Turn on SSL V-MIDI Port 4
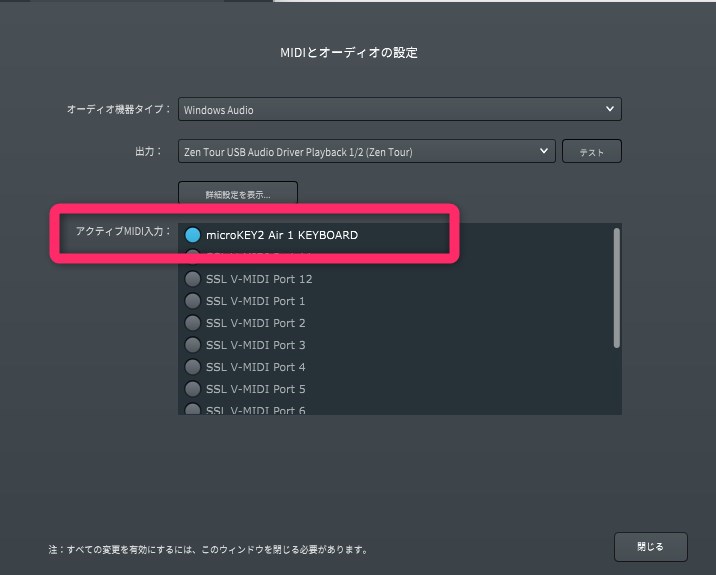The image size is (716, 575). coord(193,367)
